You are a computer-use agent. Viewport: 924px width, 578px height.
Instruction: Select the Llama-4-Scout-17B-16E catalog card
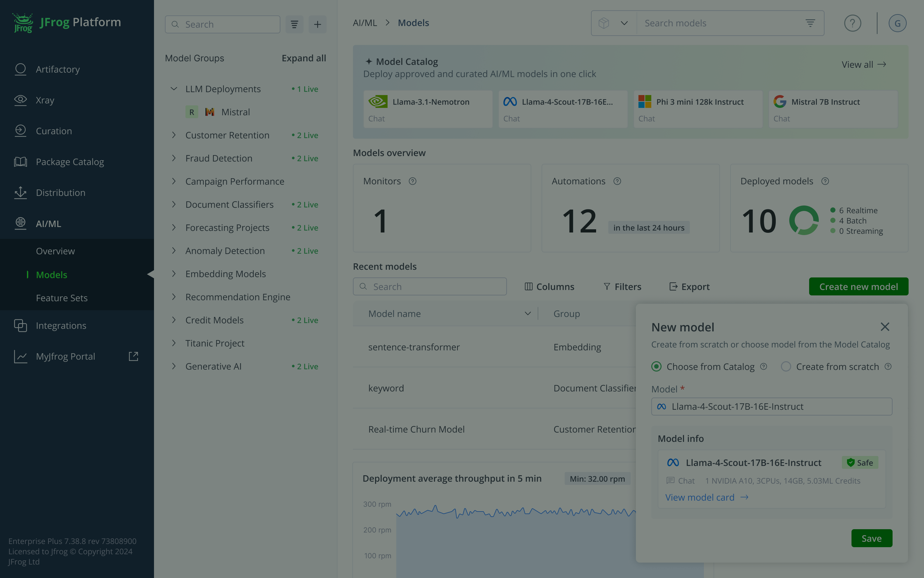coord(563,109)
